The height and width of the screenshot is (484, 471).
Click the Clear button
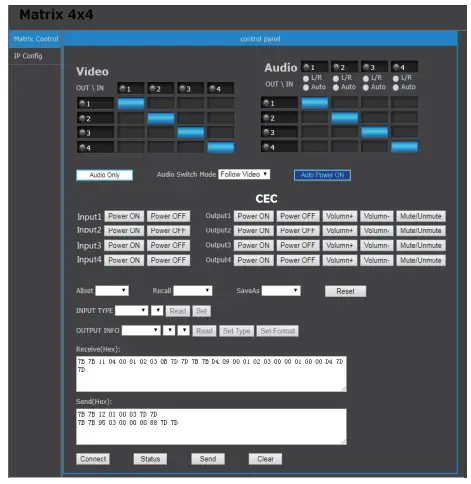(265, 459)
